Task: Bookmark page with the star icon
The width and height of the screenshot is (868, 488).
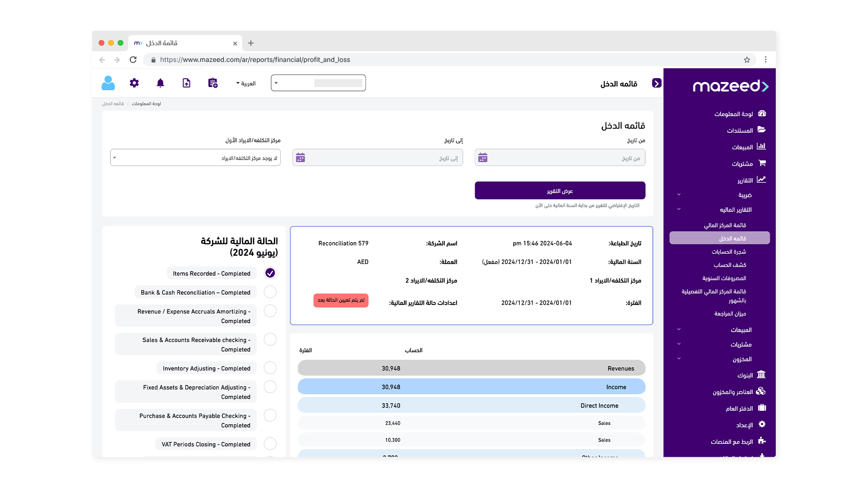Action: (747, 60)
